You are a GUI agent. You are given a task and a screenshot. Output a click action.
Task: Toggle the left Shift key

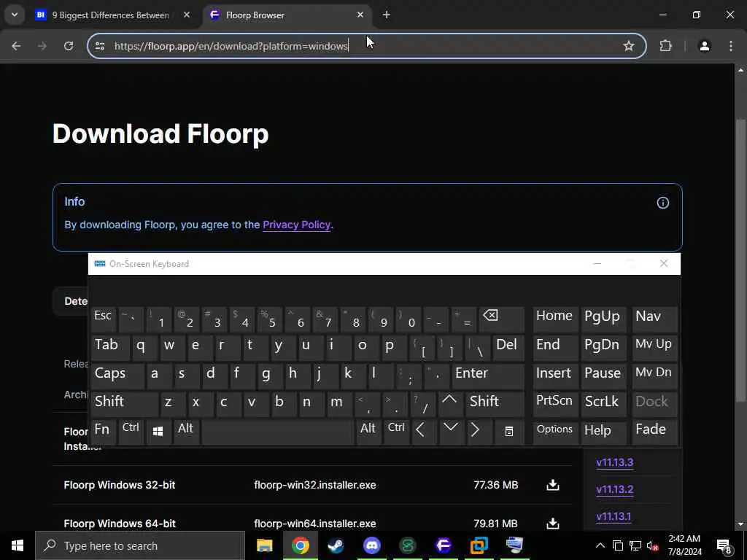point(124,402)
